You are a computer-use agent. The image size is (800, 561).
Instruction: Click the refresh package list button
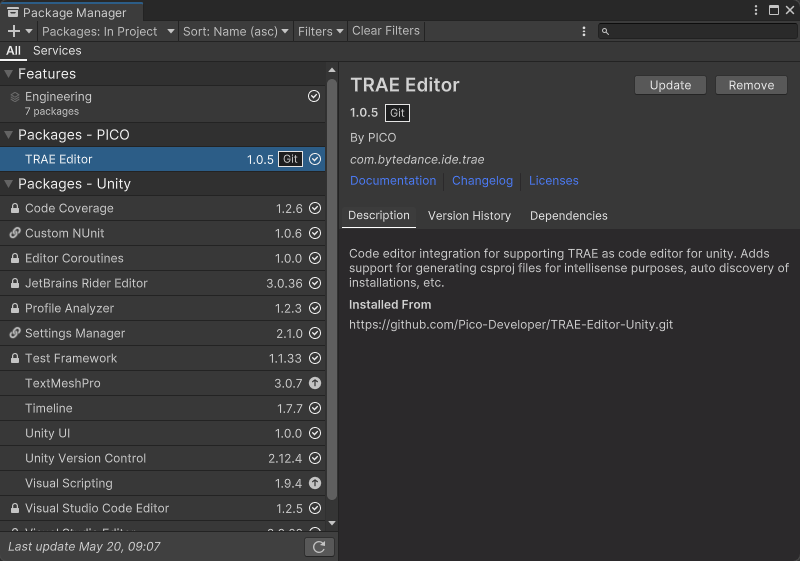pos(319,547)
